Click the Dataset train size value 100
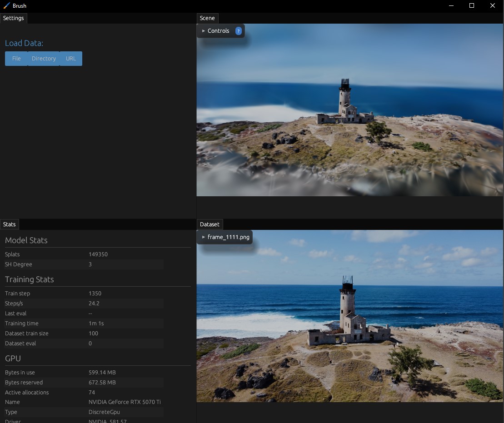The height and width of the screenshot is (423, 504). [93, 333]
